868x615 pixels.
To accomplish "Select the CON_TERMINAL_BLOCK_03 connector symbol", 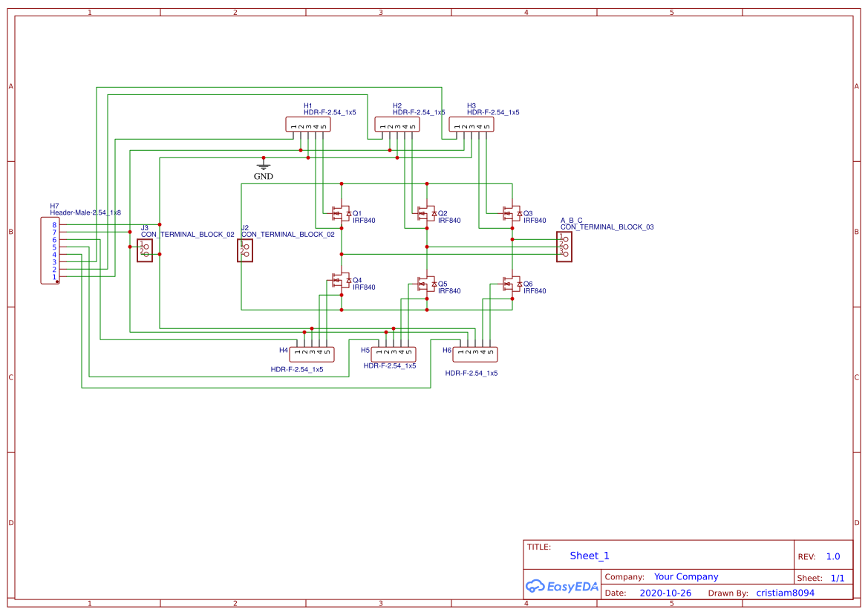I will (x=565, y=247).
